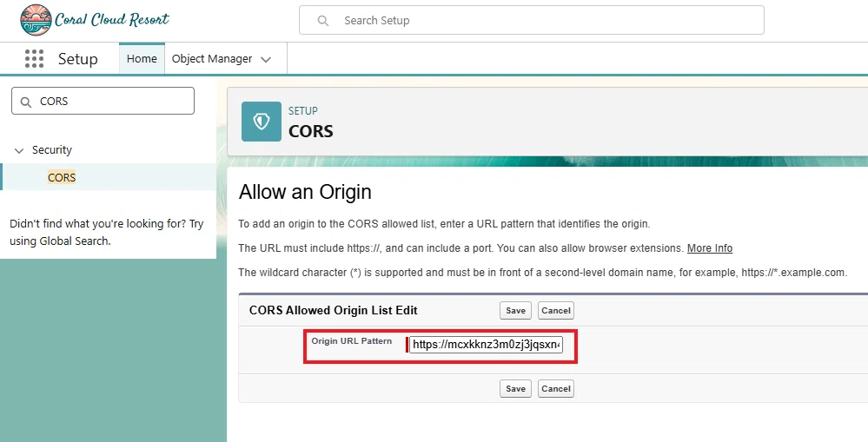This screenshot has width=868, height=442.
Task: Click the Search Setup magnifier icon
Action: click(322, 21)
